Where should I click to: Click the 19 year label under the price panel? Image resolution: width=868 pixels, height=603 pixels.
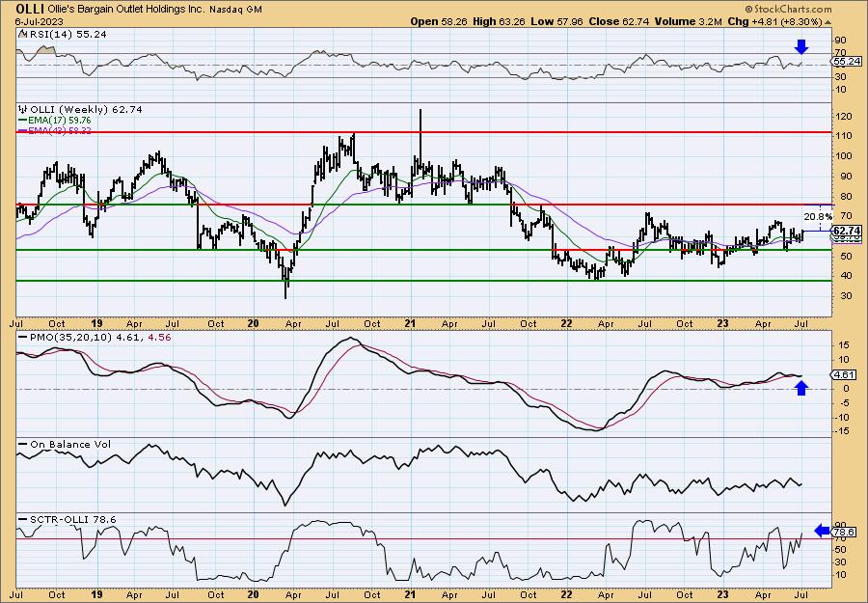click(x=96, y=324)
